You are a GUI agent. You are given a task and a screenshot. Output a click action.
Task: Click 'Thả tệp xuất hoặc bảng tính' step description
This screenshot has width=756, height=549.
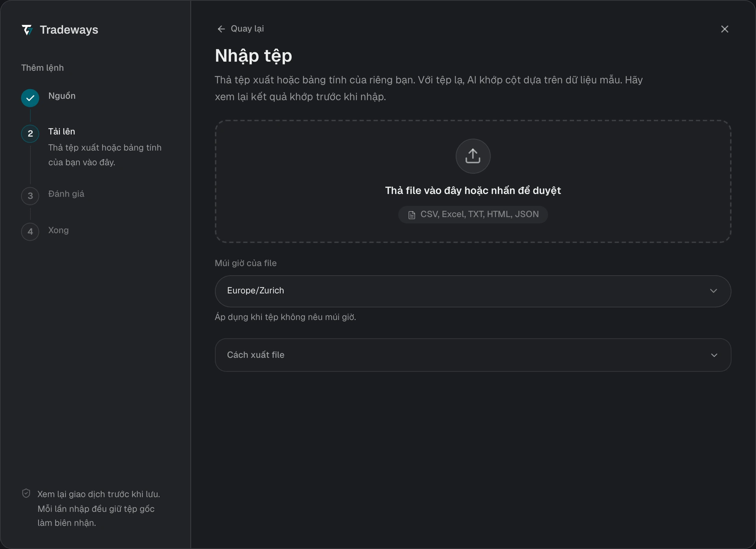point(105,148)
